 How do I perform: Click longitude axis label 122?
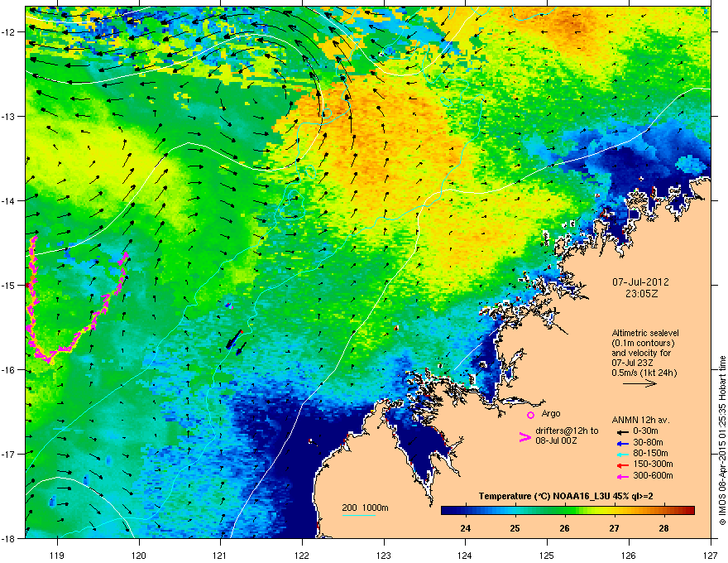tap(302, 555)
